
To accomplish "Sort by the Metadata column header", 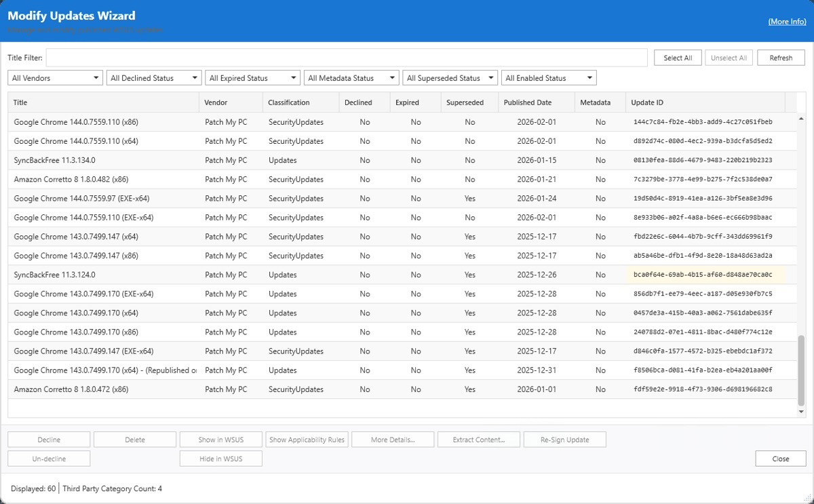I will pos(600,102).
